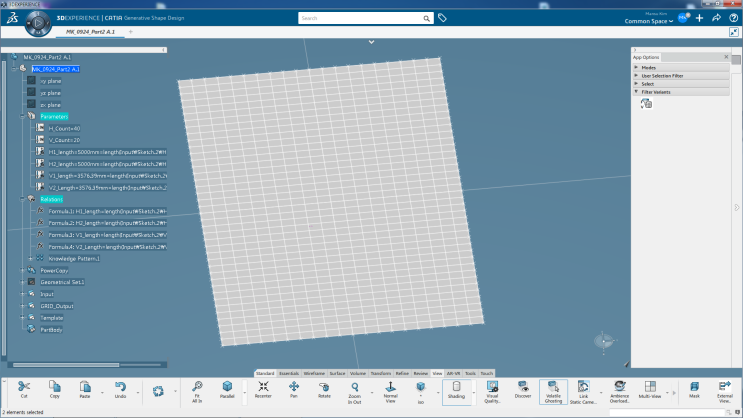Image resolution: width=743 pixels, height=418 pixels.
Task: Open Common Space dropdown
Action: click(x=649, y=21)
